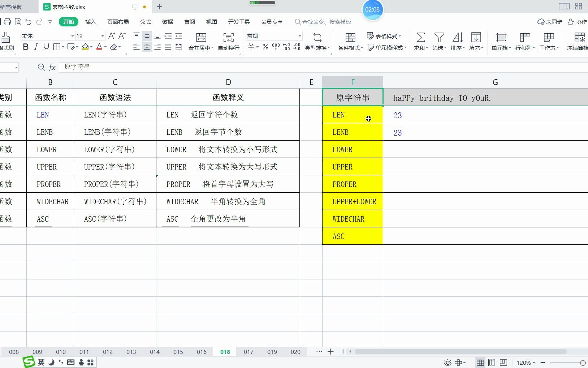Toggle italic formatting
The height and width of the screenshot is (368, 588).
[36, 47]
